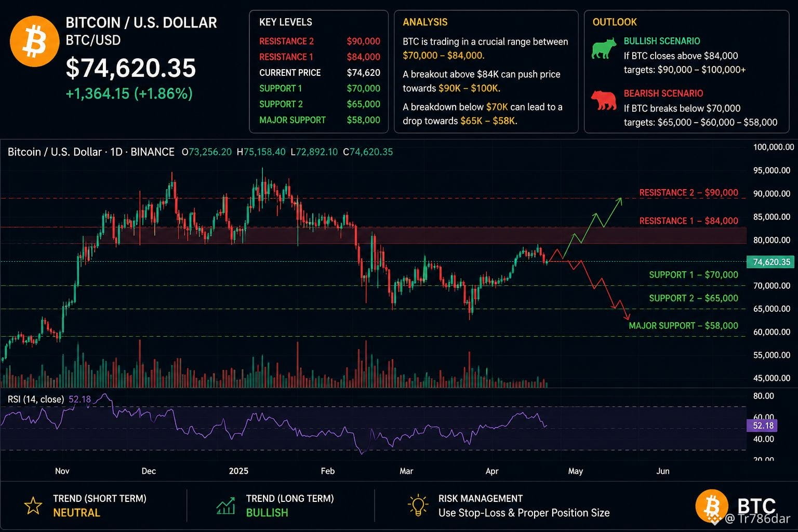Click 100,000.00 on the price axis
The image size is (798, 532).
pos(774,147)
